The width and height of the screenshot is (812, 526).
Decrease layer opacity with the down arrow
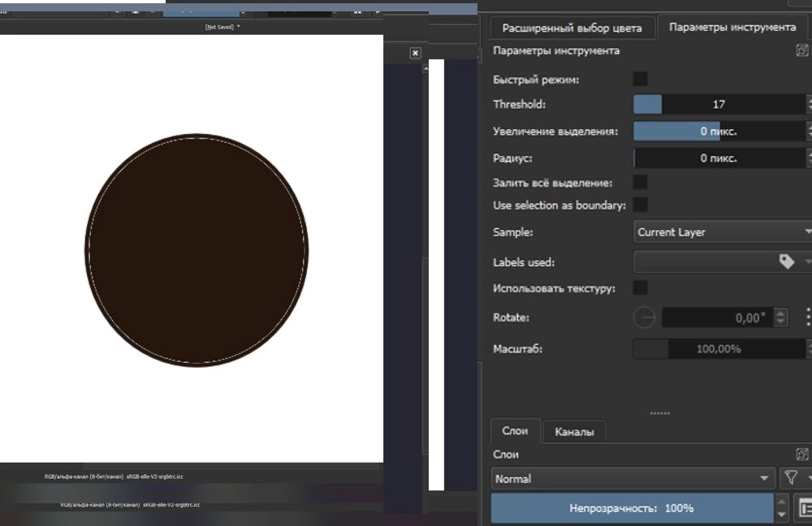point(781,515)
